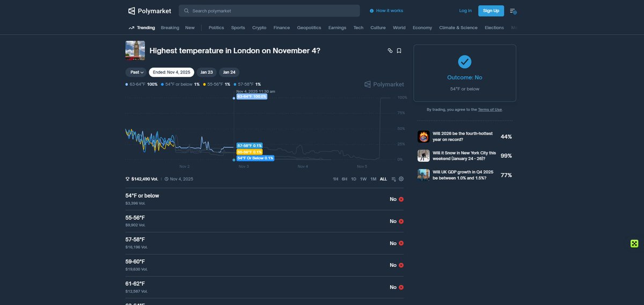
Task: Click the red X icon for 55-56°F row
Action: [x=401, y=221]
